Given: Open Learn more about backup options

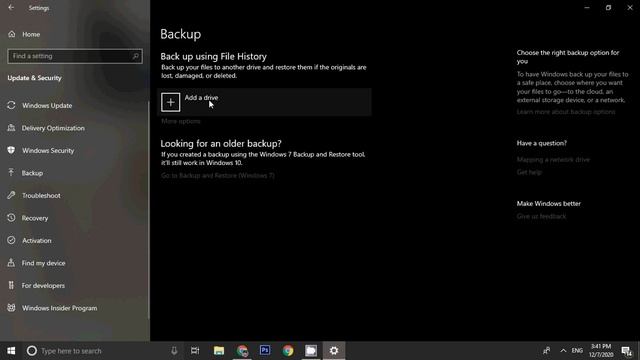Looking at the screenshot, I should pos(566,112).
